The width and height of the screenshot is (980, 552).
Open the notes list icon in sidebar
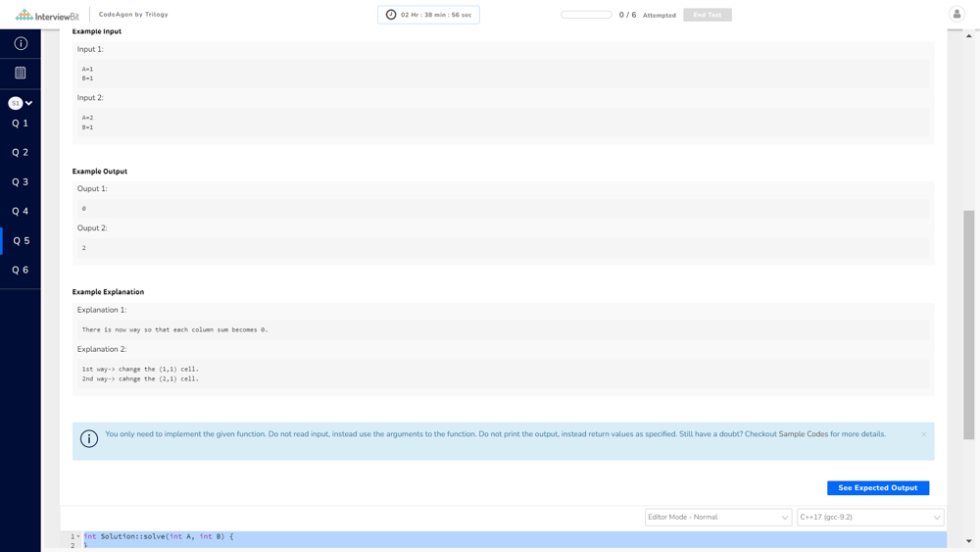(x=21, y=73)
